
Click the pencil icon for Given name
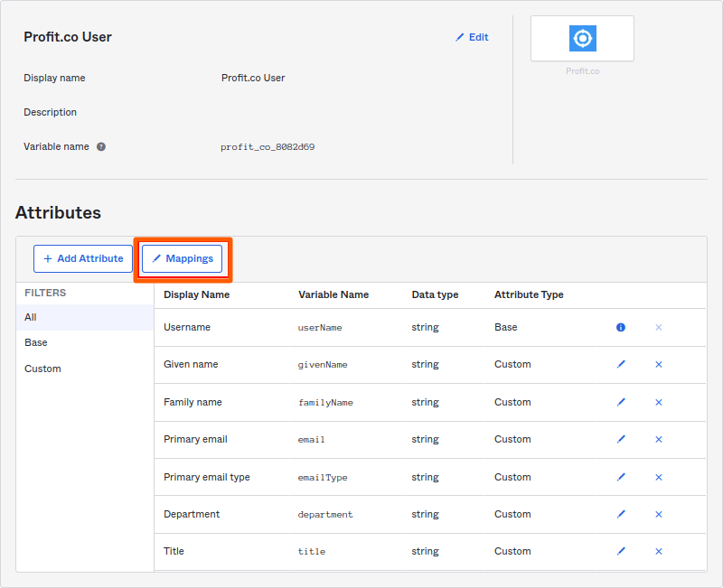[x=621, y=364]
